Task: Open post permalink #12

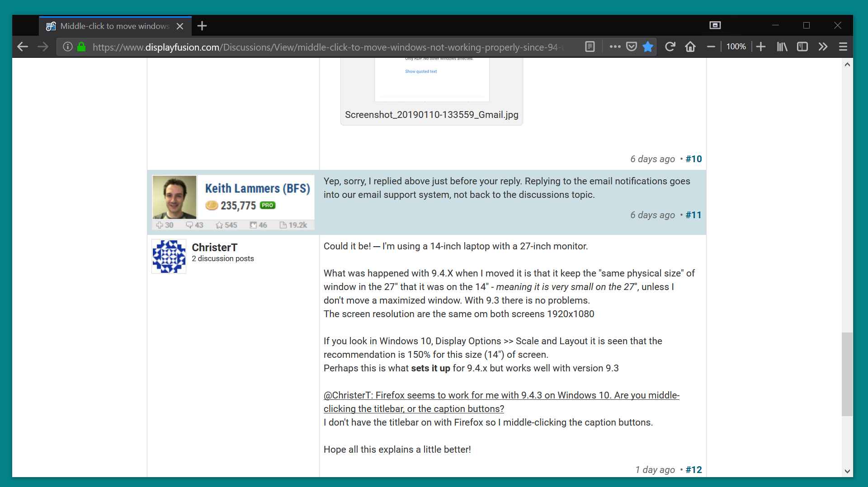Action: [693, 469]
